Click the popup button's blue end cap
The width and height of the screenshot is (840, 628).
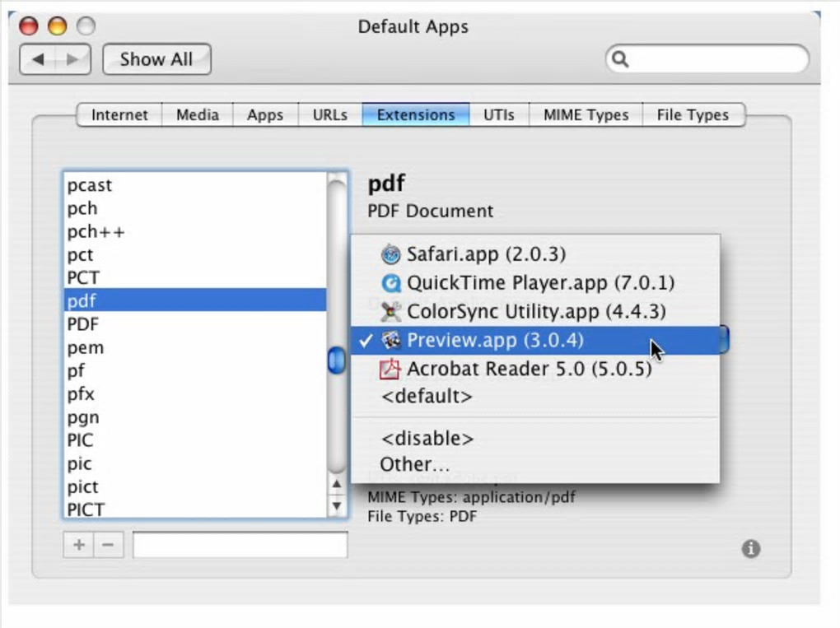tap(724, 339)
